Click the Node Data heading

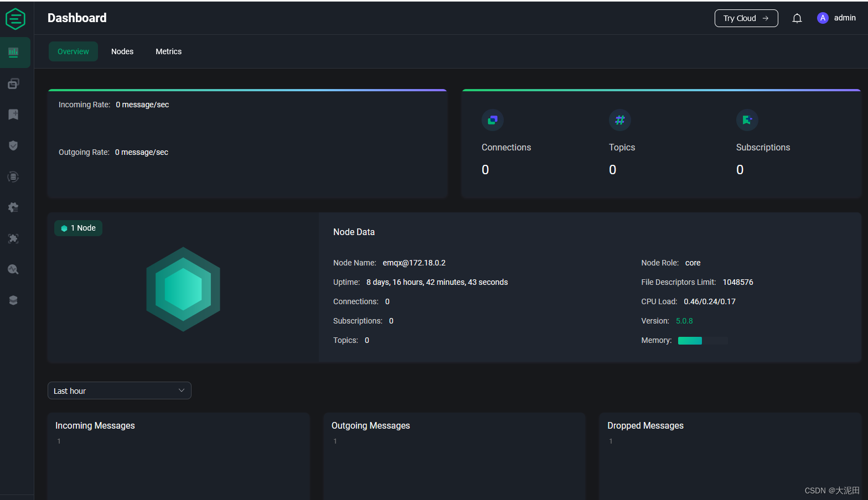coord(354,232)
